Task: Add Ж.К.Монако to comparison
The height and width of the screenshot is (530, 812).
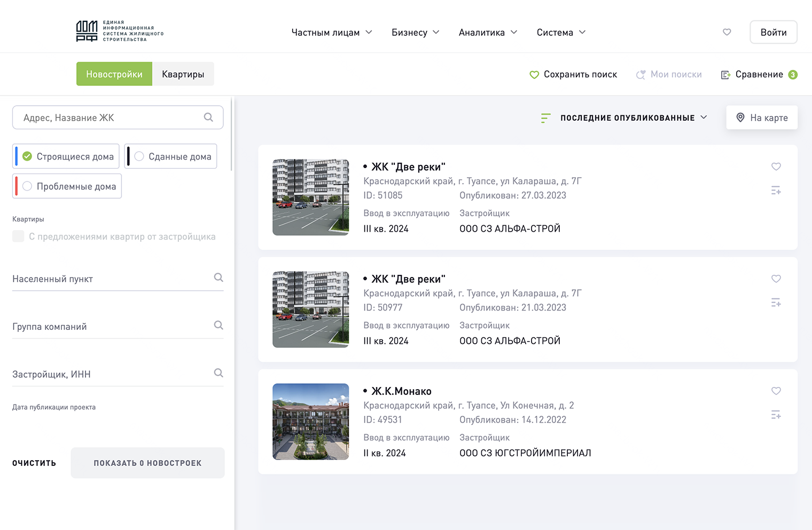Action: 776,415
